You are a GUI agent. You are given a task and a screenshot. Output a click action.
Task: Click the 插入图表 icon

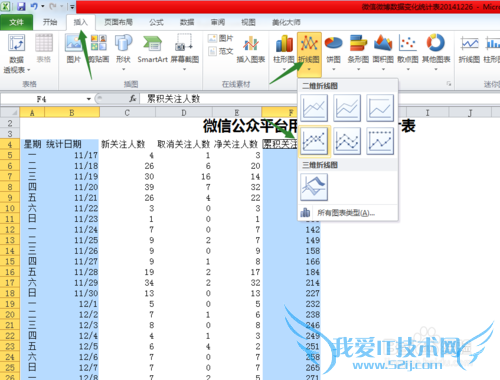click(251, 49)
